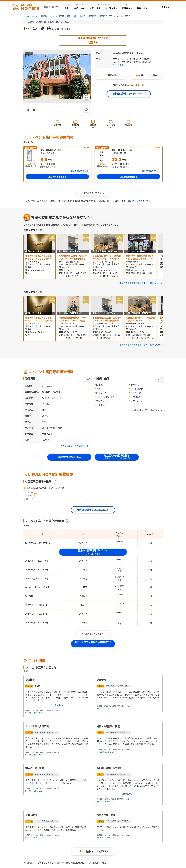The image size is (186, 868).
Task: Select the 投資 header menu item
Action: (x=139, y=8)
